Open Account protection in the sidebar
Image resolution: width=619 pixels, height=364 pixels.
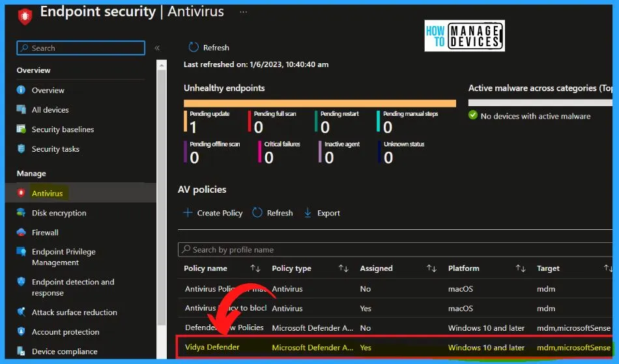coord(66,332)
